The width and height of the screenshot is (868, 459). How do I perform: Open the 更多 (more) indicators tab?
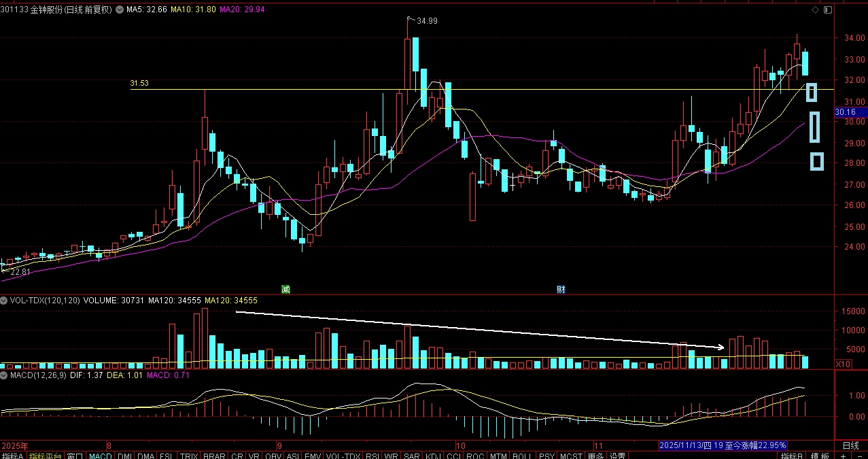(595, 456)
